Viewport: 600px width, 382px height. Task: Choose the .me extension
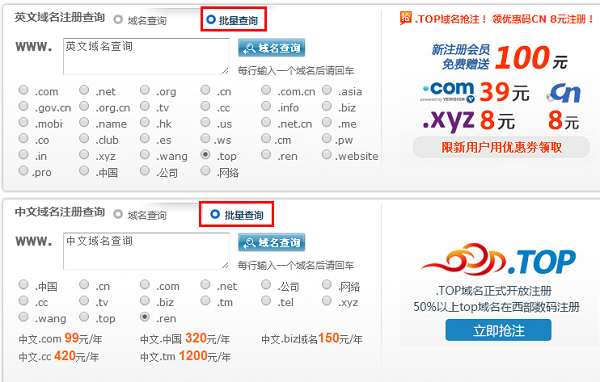(326, 122)
